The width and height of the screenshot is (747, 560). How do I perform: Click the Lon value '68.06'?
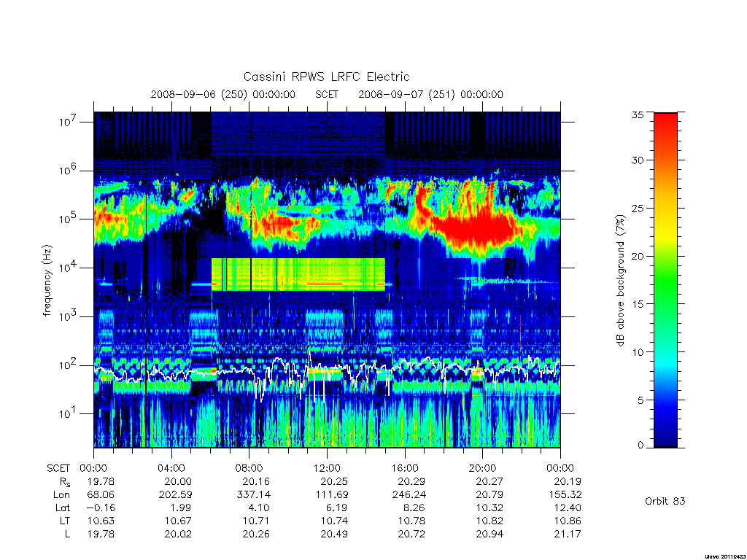coord(101,495)
